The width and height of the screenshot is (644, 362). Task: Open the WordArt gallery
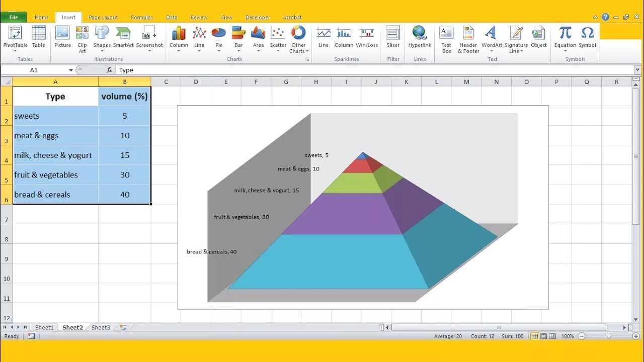coord(492,39)
